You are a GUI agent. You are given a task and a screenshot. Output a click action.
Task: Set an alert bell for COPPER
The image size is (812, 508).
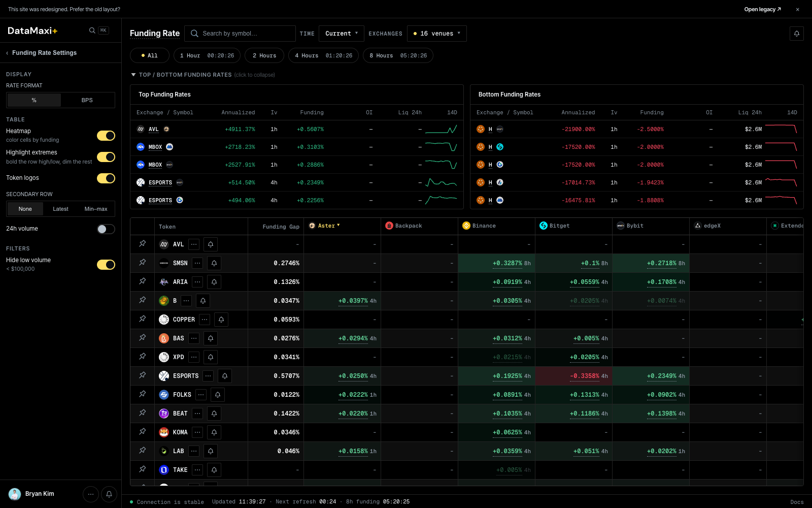coord(221,320)
